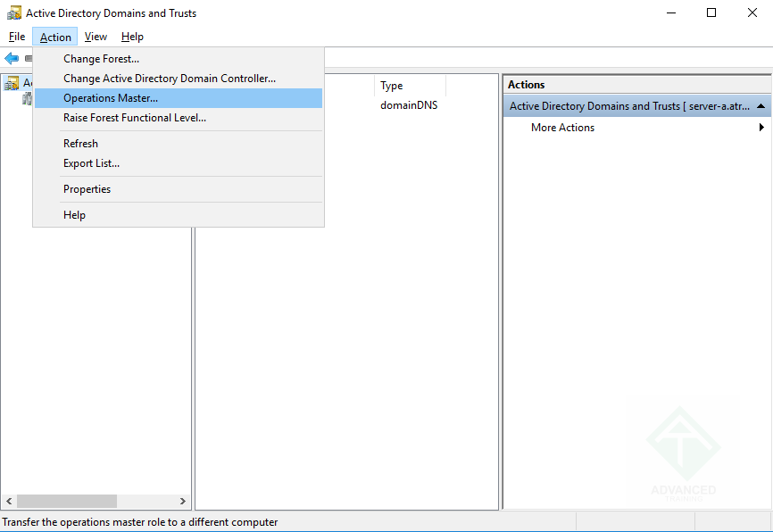Screen dimensions: 773x532
Task: Click the tree pane horizontal scrollbar thumb
Action: pos(67,501)
